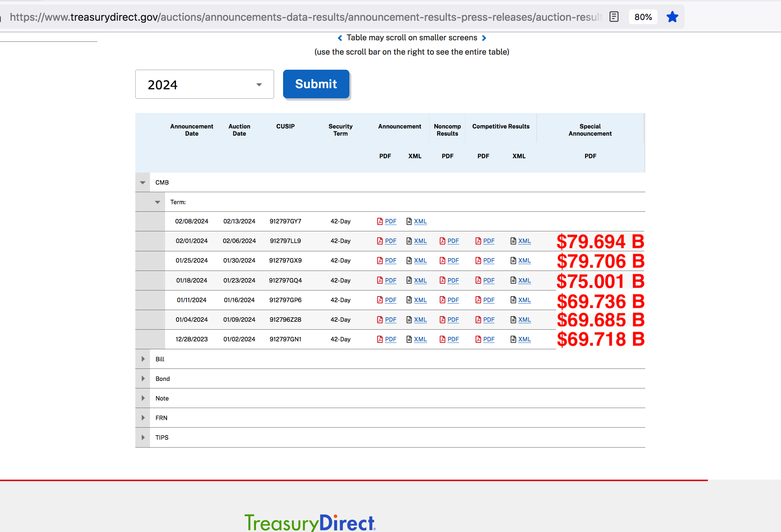The image size is (781, 532).
Task: Toggle reader view icon in address bar
Action: point(614,17)
